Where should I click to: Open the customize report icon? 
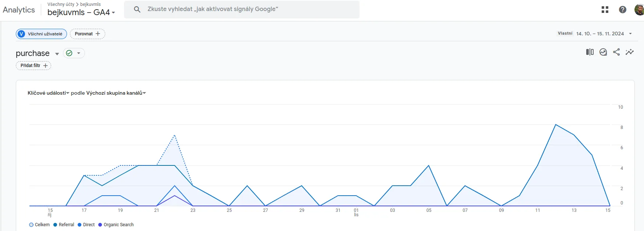(x=603, y=52)
